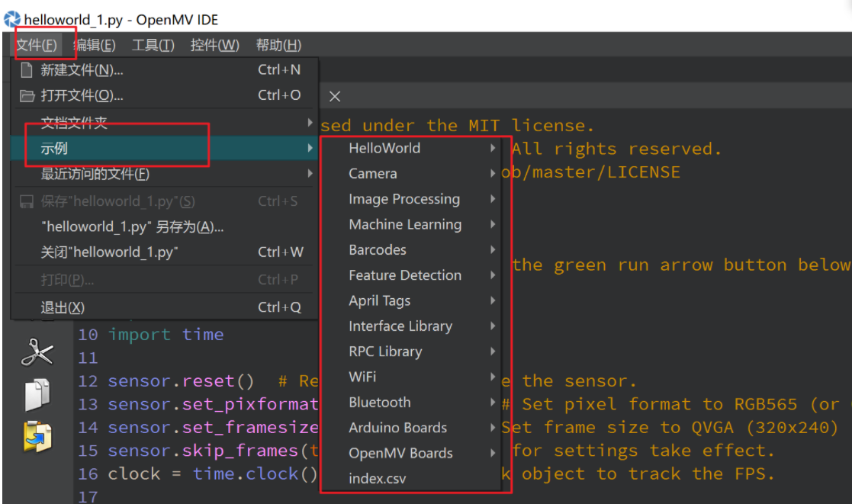
Task: Select the Copy pages toolbar icon
Action: coord(37,394)
